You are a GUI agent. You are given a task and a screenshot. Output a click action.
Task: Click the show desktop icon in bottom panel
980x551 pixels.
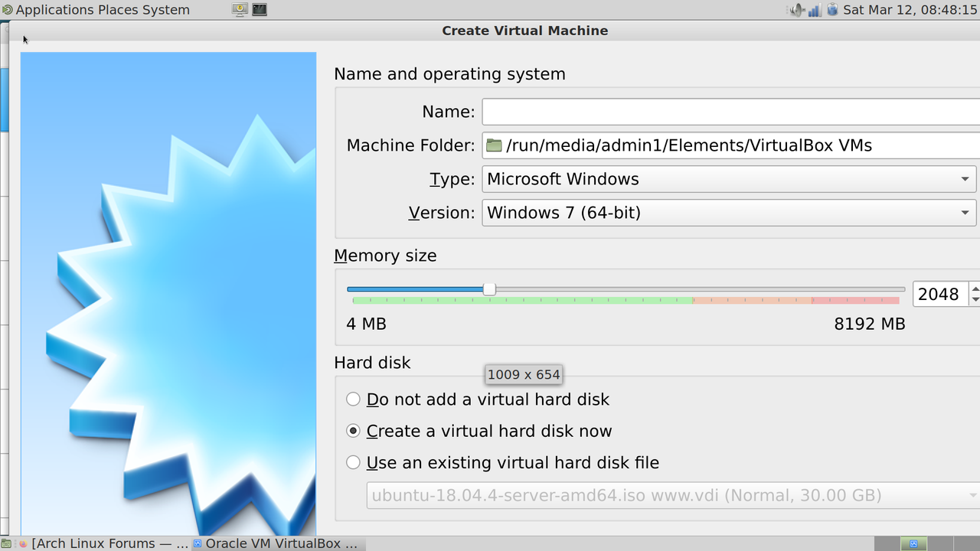[7, 543]
